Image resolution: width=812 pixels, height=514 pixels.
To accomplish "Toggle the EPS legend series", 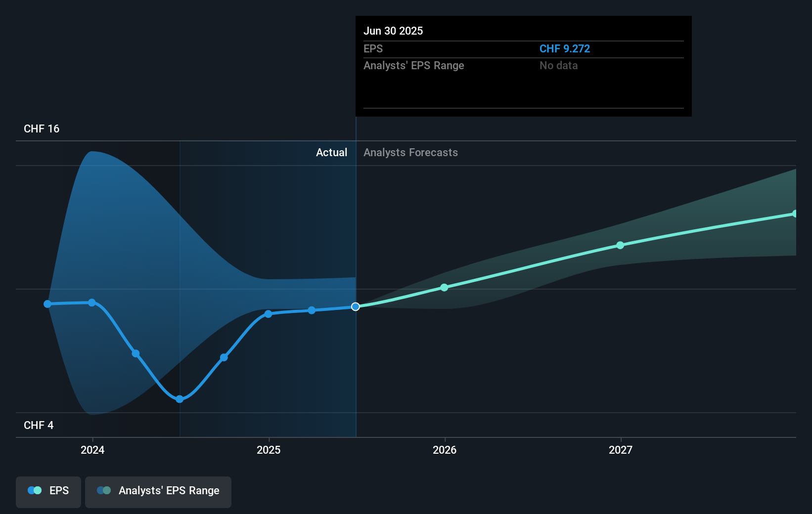I will click(48, 492).
